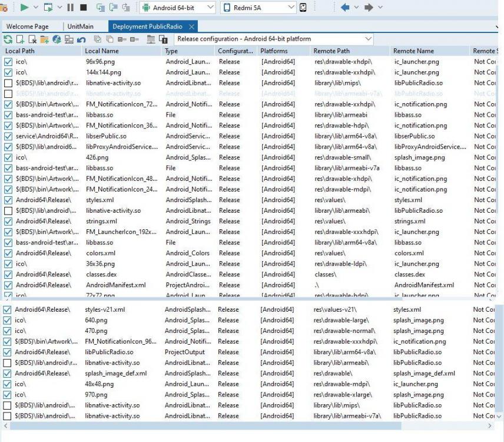504x442 pixels.
Task: Click the Connect to Remote Machine icon
Action: [69, 39]
